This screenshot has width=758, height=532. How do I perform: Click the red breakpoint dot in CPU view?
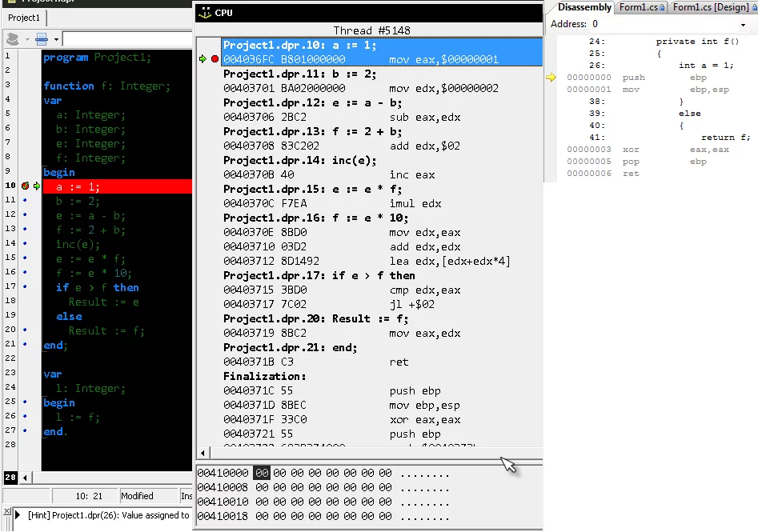[x=215, y=59]
